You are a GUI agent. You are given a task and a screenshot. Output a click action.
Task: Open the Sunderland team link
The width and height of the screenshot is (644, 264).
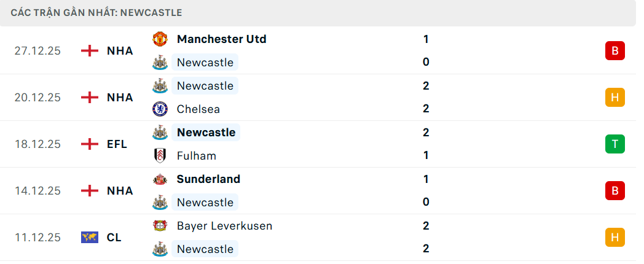208,179
